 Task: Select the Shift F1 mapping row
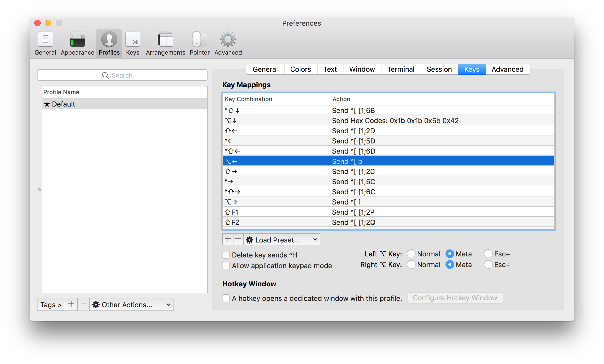(x=388, y=212)
